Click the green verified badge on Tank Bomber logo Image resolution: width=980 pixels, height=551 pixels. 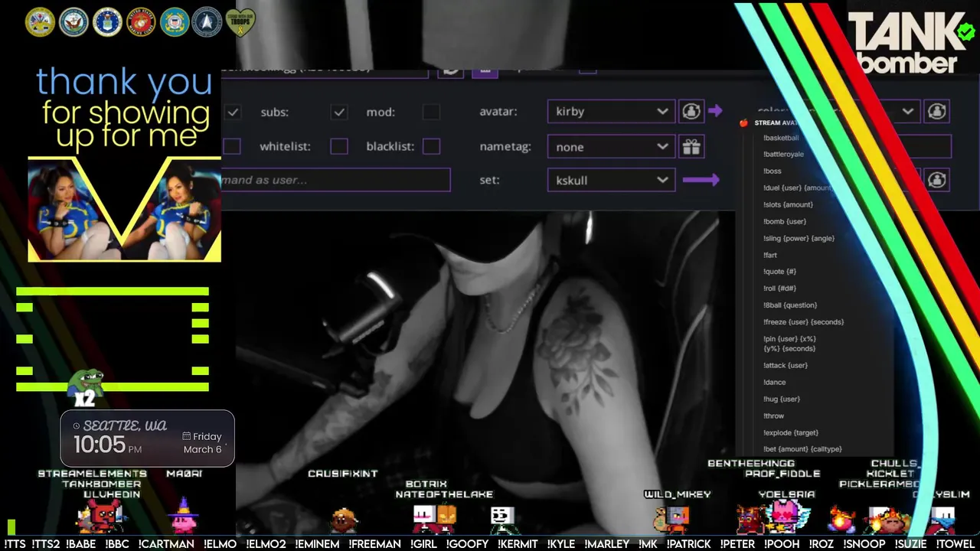tap(965, 32)
